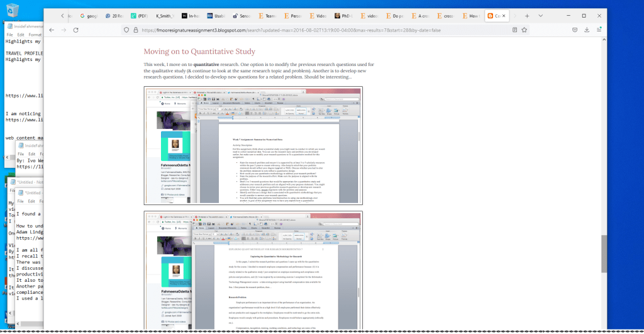Expand the list all tabs dropdown
Screen dimensions: 644x334
pos(541,16)
